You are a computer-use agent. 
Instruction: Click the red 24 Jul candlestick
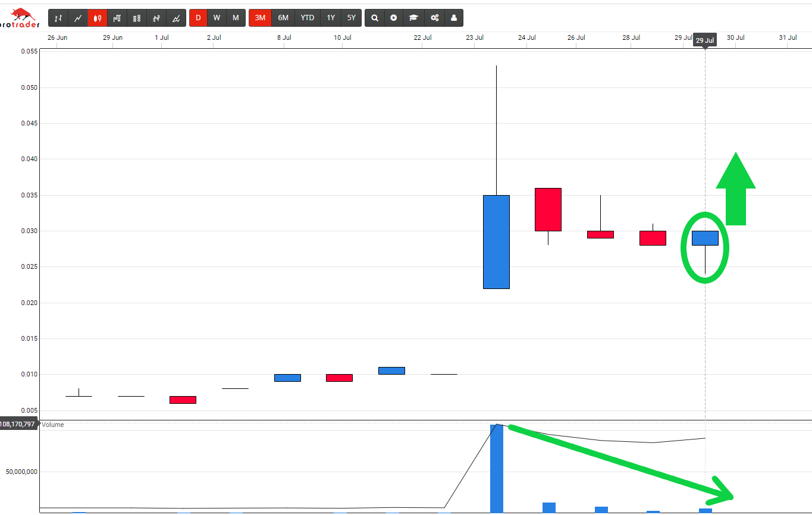point(548,209)
